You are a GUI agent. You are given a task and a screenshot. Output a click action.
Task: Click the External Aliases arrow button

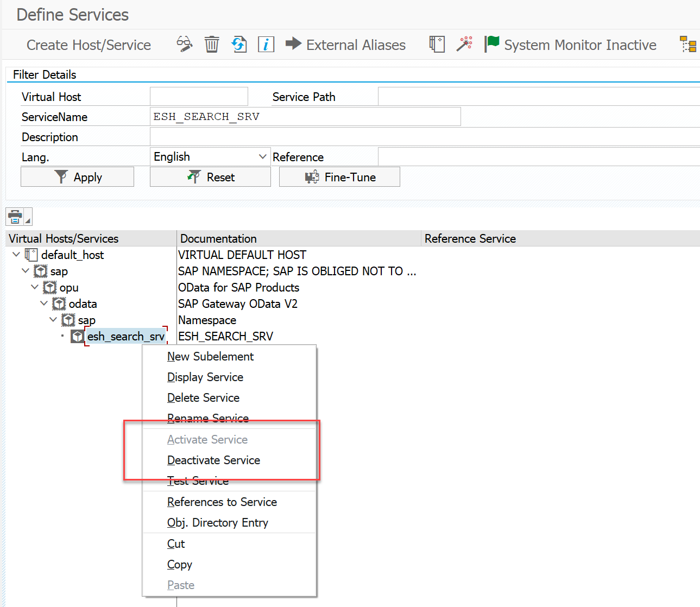coord(345,45)
